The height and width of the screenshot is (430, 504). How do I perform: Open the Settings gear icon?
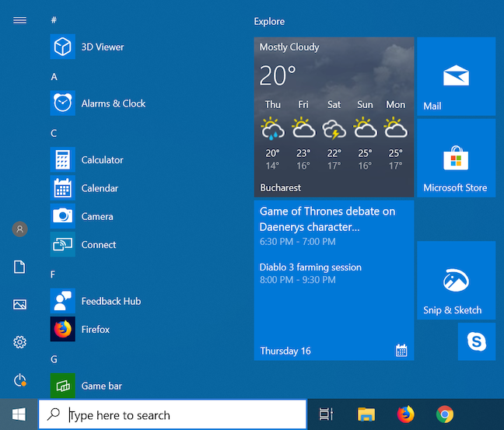click(19, 342)
